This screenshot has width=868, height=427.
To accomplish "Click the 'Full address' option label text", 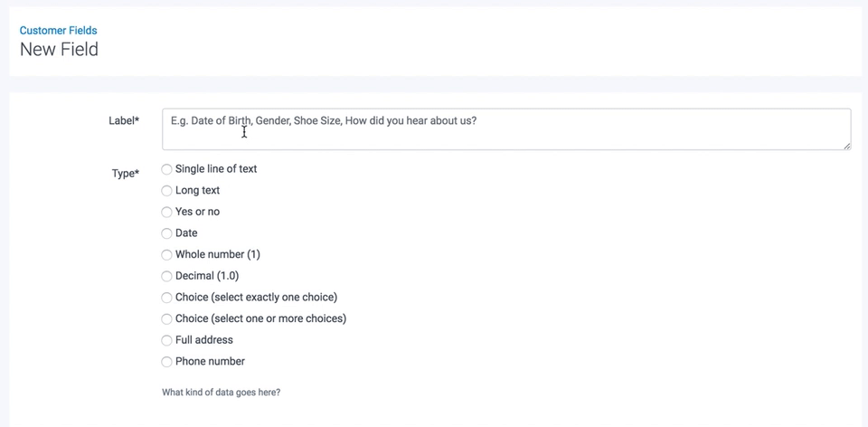I will click(204, 340).
